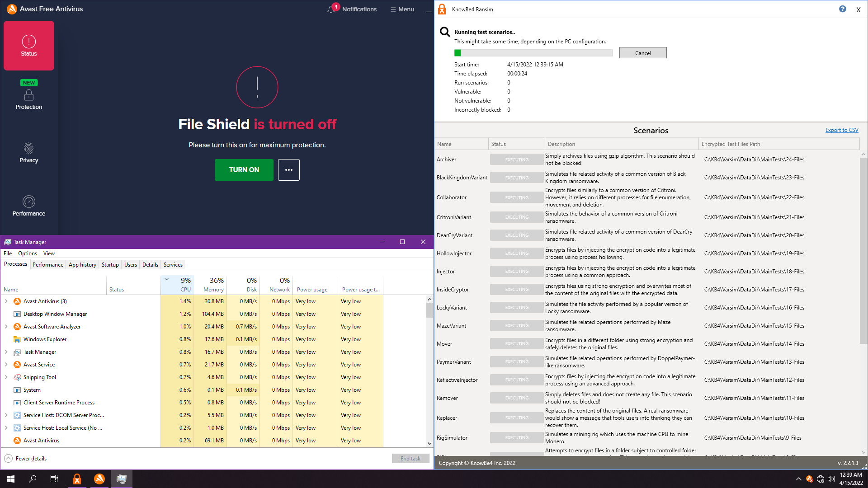This screenshot has height=488, width=868.
Task: Switch to KnowBe4 Ransim on the taskbar
Action: (x=77, y=479)
